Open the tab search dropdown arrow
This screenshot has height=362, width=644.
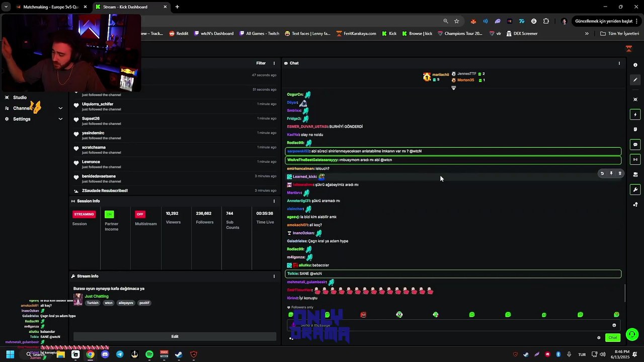pos(6,7)
